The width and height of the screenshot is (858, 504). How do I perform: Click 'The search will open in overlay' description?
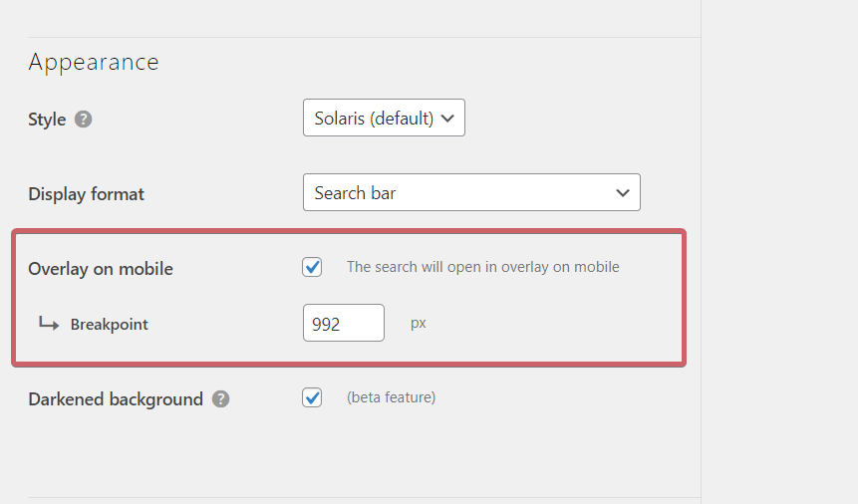(x=483, y=267)
